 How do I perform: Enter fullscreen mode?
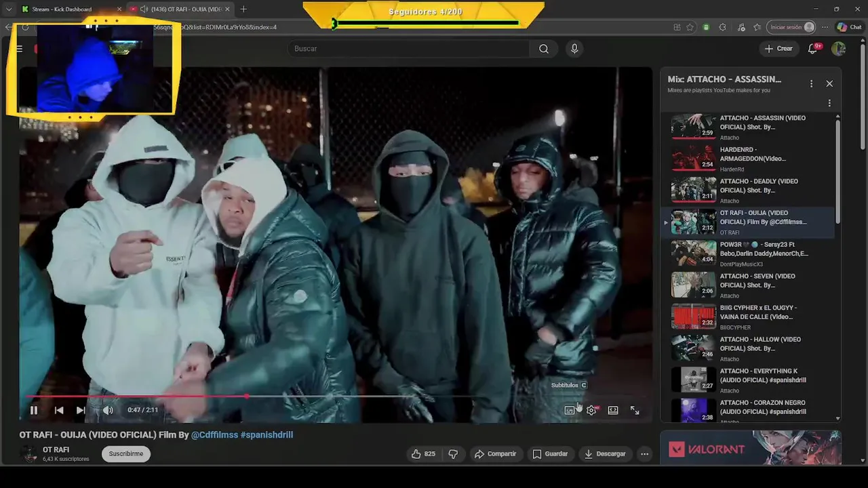pyautogui.click(x=635, y=410)
